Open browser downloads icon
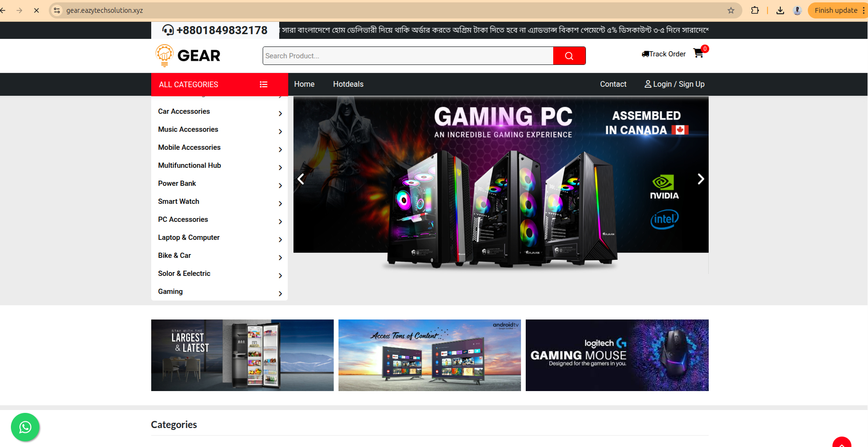Screen dimensions: 868x447 (x=780, y=10)
